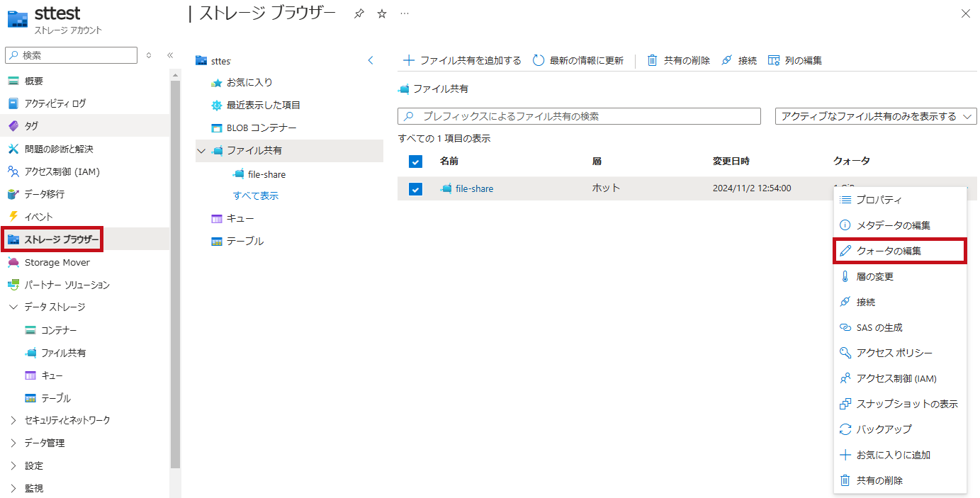Pin the Storage Browser blade
Viewport: 980px width, 498px height.
click(x=359, y=13)
